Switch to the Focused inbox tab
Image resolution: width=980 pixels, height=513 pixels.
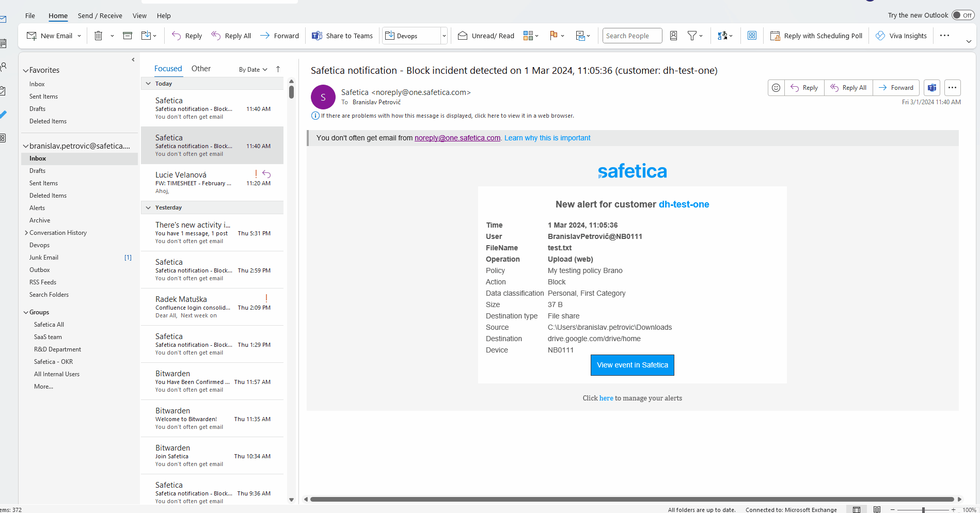[x=168, y=69]
